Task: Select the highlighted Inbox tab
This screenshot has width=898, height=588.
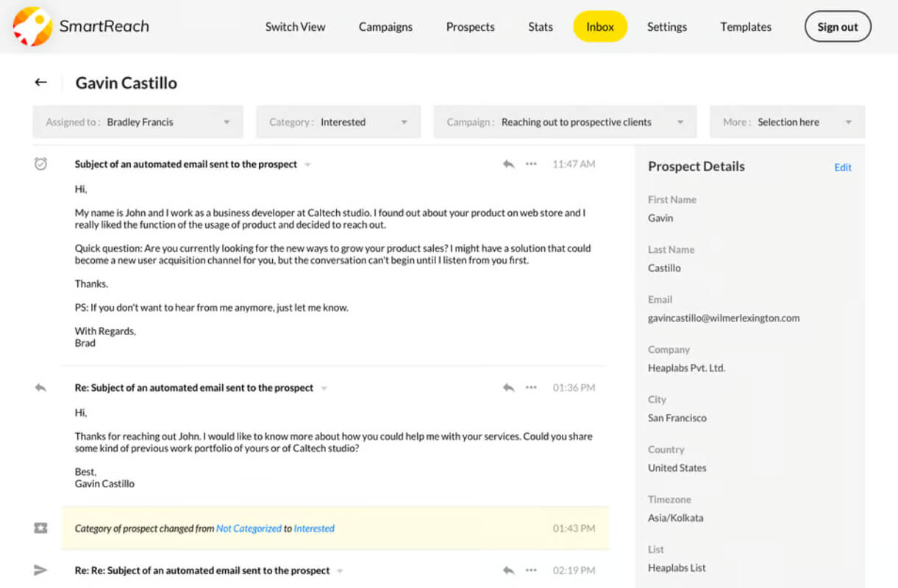Action: coord(600,26)
